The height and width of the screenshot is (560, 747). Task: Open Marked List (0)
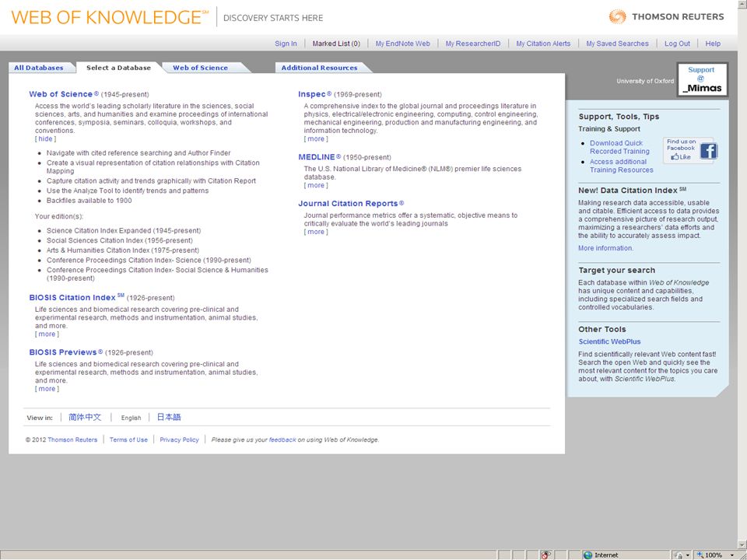[x=336, y=44]
